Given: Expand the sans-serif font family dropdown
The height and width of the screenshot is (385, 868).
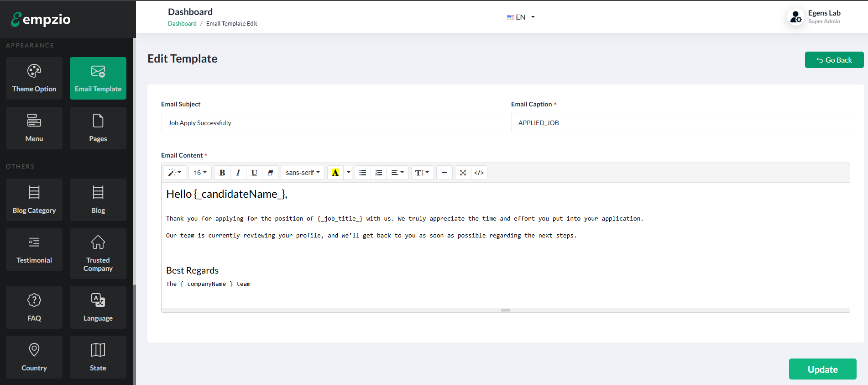Looking at the screenshot, I should [303, 173].
